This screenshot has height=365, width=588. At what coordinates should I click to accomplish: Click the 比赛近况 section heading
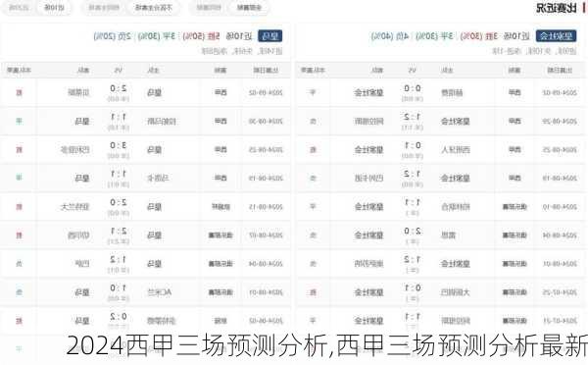point(556,8)
